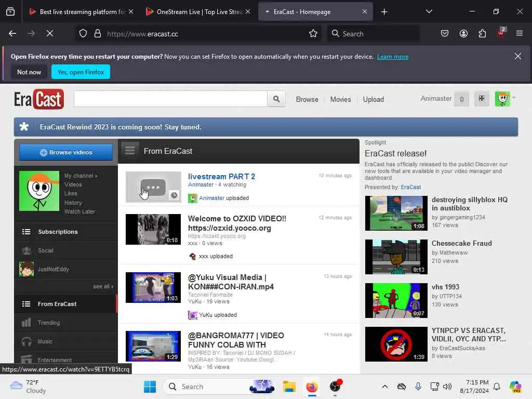Click the xxx uploader avatar icon
This screenshot has width=532, height=399.
click(192, 257)
